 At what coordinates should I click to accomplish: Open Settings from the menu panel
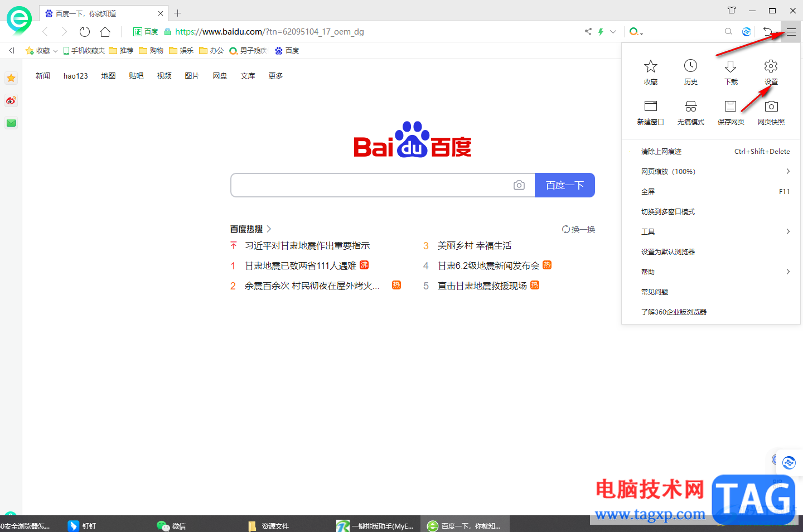[771, 71]
